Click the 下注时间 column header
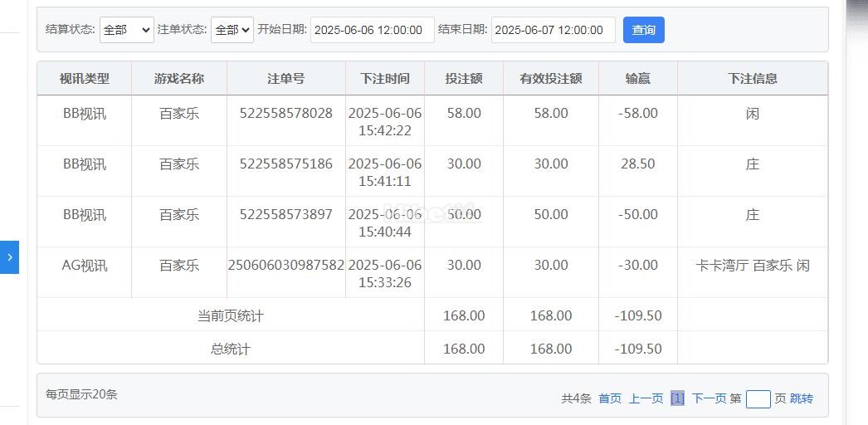The height and width of the screenshot is (425, 868). (384, 79)
